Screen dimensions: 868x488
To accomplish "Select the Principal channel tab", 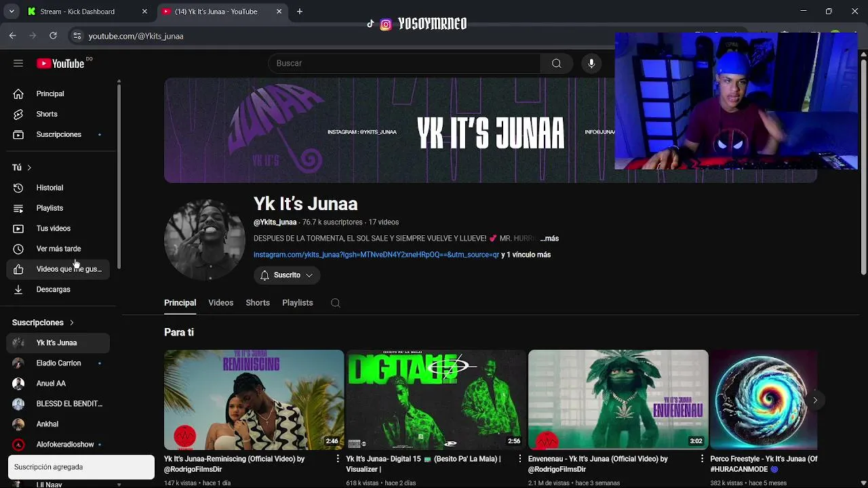I will tap(180, 303).
